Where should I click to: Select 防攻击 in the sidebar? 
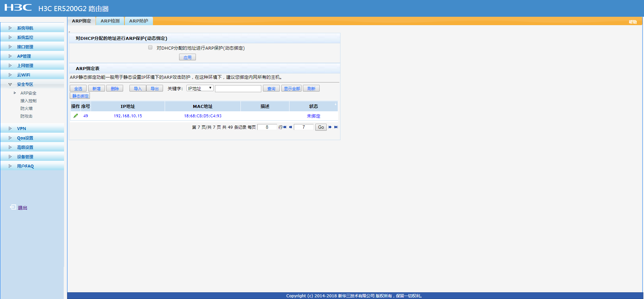point(26,116)
